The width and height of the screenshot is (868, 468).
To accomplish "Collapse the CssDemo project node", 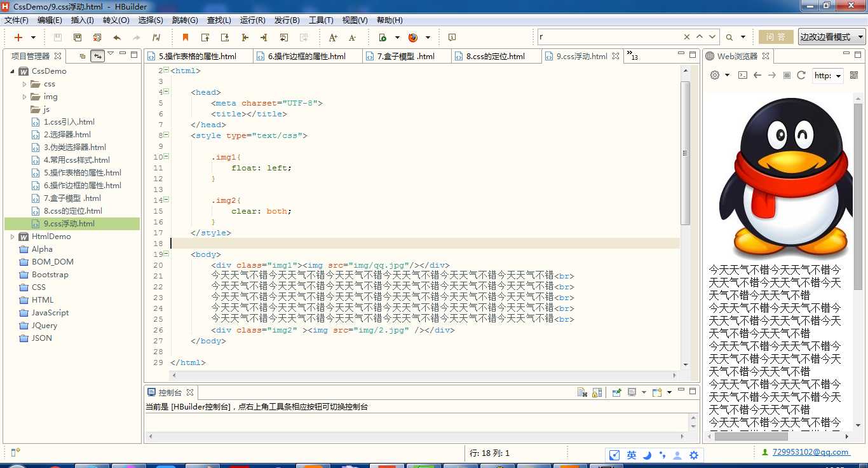I will coord(12,71).
